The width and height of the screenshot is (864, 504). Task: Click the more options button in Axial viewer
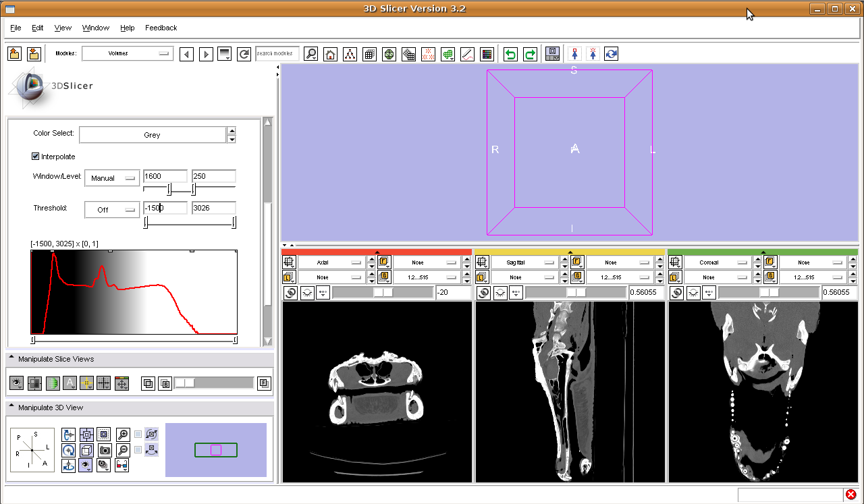[323, 293]
